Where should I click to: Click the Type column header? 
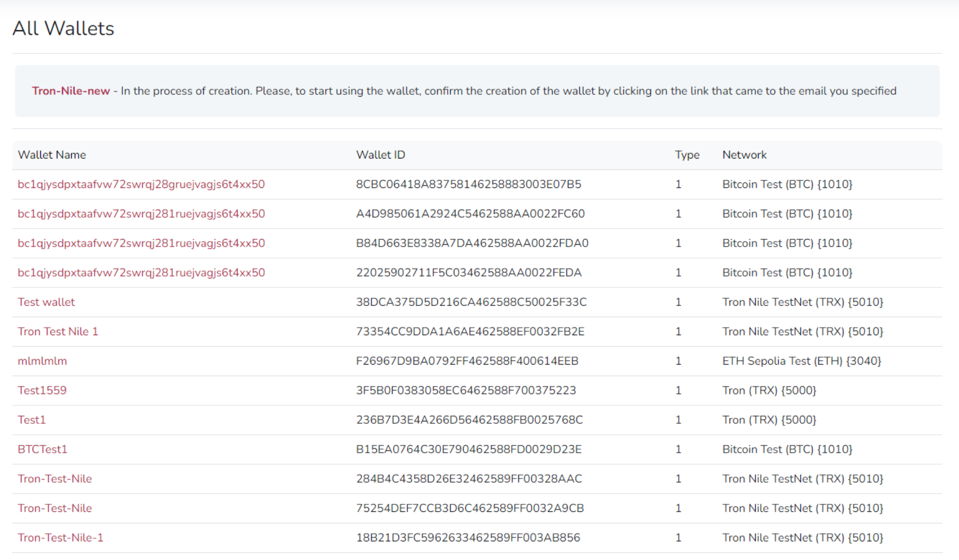coord(687,155)
